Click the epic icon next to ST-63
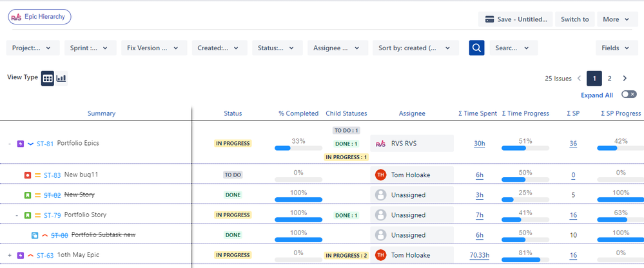 click(21, 255)
